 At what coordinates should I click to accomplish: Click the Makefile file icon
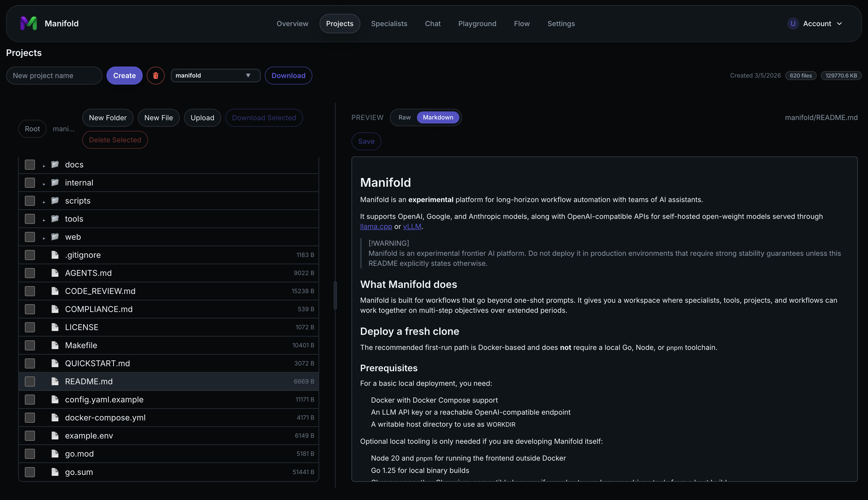(x=55, y=345)
